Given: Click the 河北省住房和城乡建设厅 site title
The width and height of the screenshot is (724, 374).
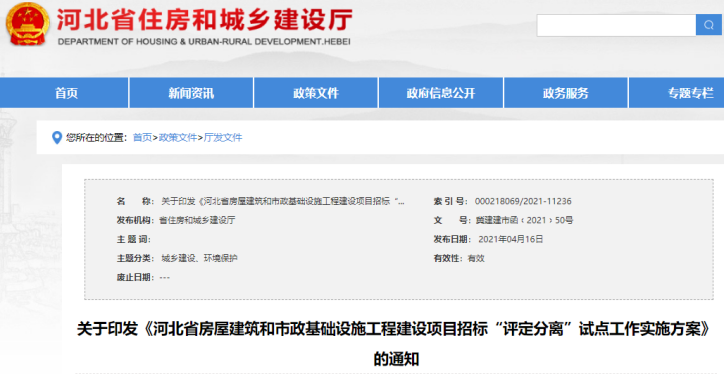Looking at the screenshot, I should [x=205, y=20].
